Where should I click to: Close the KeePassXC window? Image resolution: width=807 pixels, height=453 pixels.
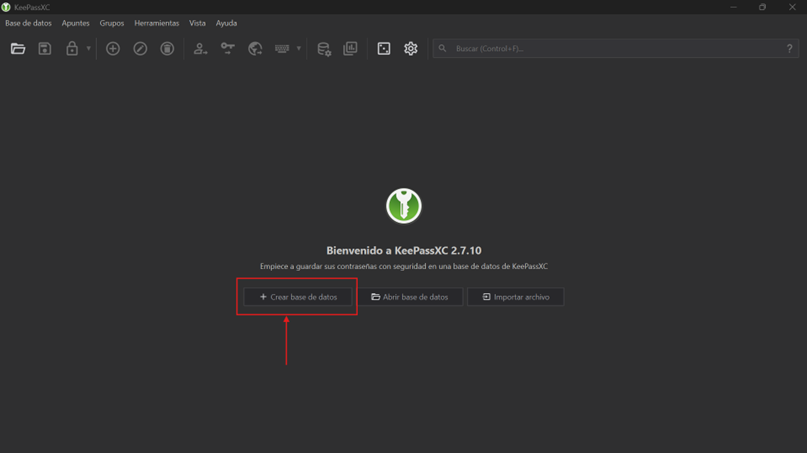point(792,7)
